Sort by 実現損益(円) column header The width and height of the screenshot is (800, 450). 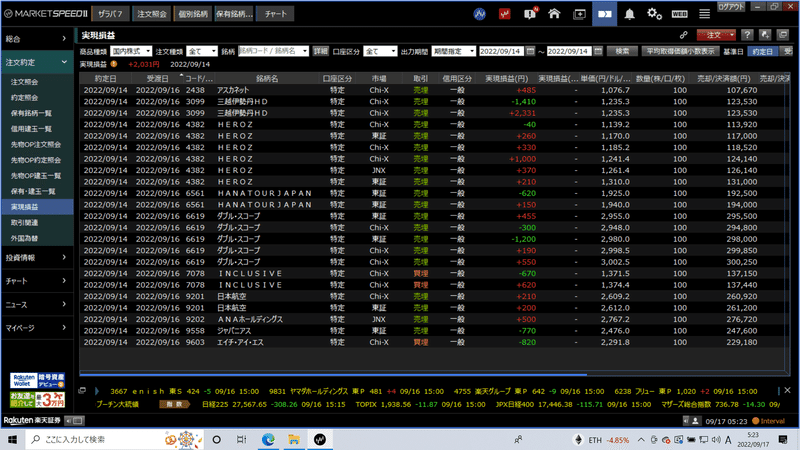pyautogui.click(x=506, y=79)
